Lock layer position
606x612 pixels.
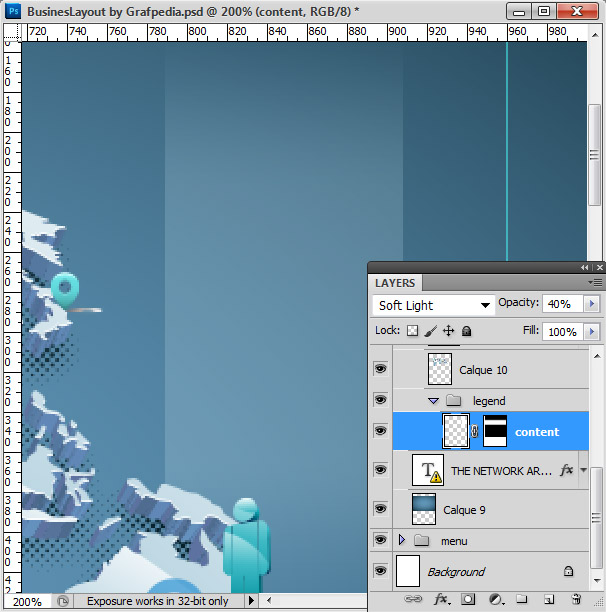coord(448,331)
